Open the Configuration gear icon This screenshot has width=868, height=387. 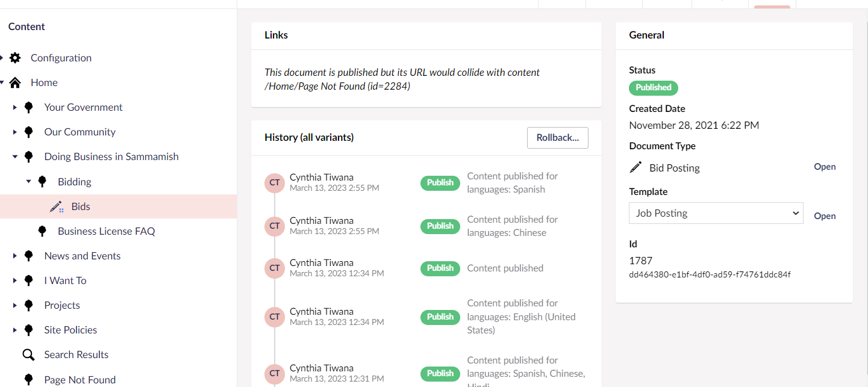point(15,57)
